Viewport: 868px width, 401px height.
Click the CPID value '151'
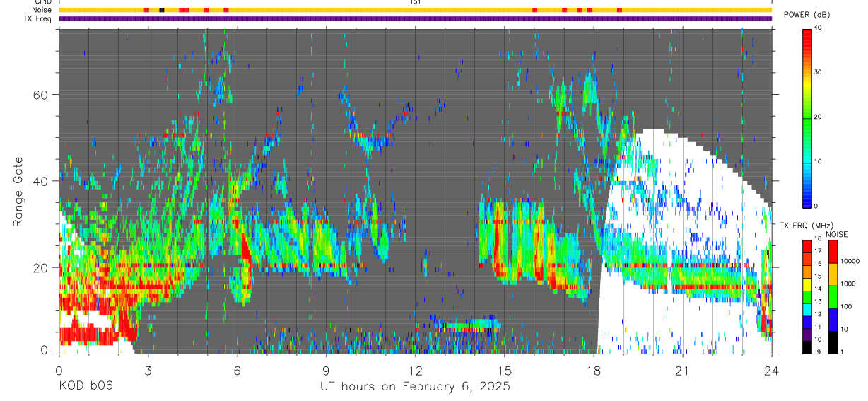click(x=416, y=2)
